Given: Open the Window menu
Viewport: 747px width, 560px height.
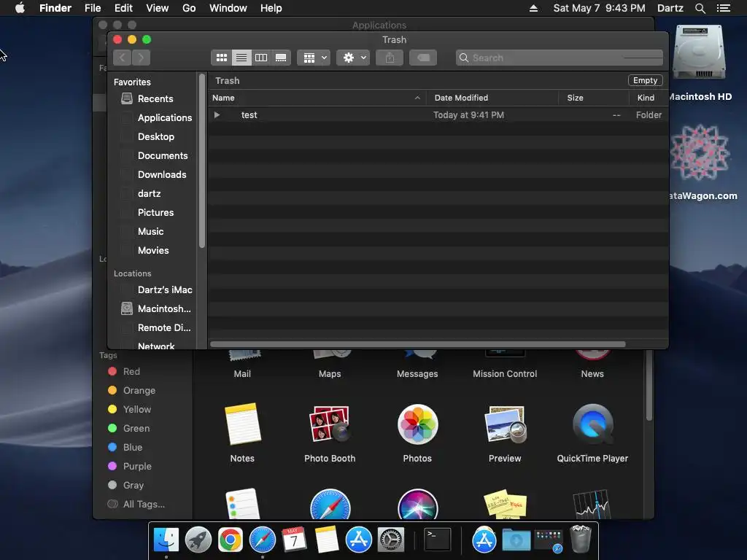Looking at the screenshot, I should click(228, 8).
